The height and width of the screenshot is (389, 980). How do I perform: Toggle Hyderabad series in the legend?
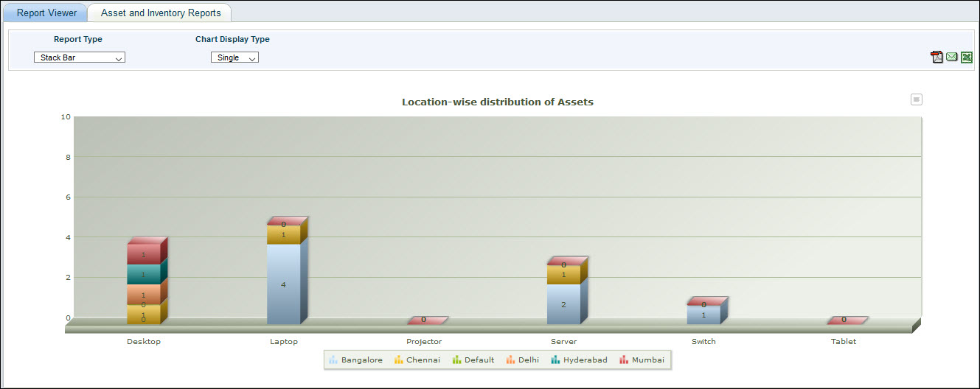point(579,360)
